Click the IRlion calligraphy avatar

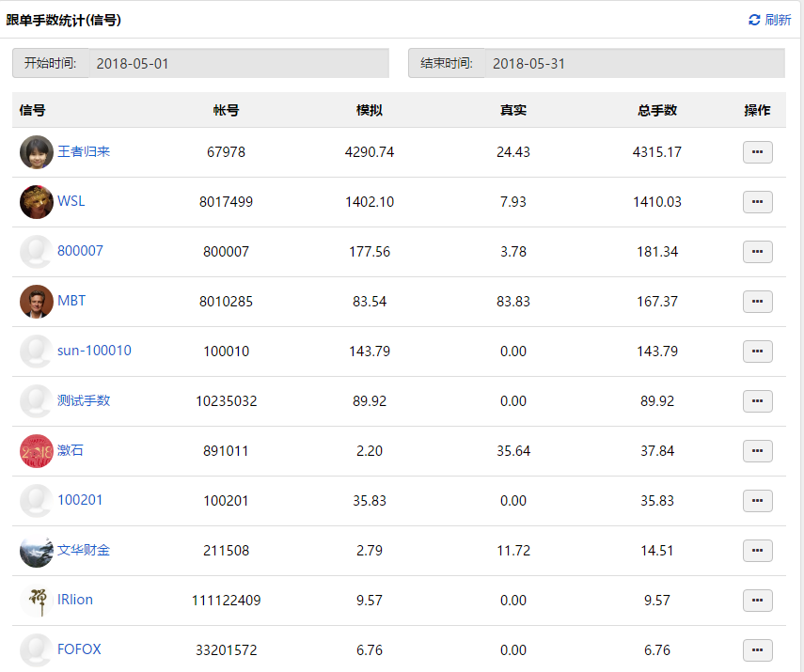tap(37, 600)
